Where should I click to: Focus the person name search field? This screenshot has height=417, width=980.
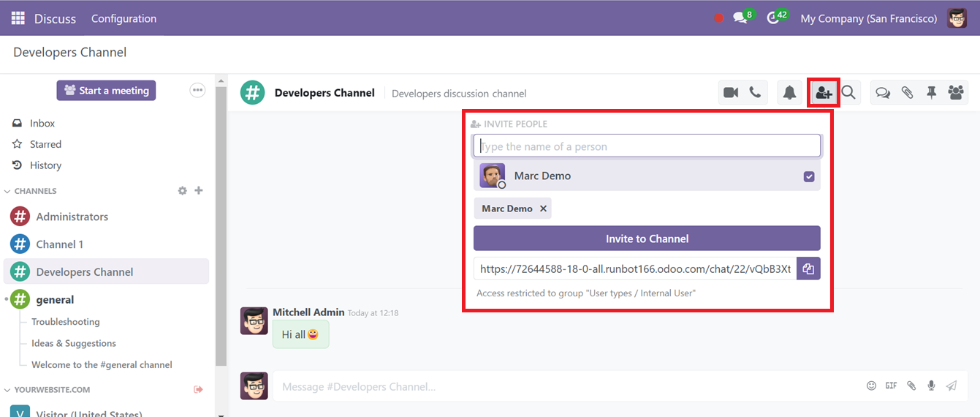[x=647, y=146]
